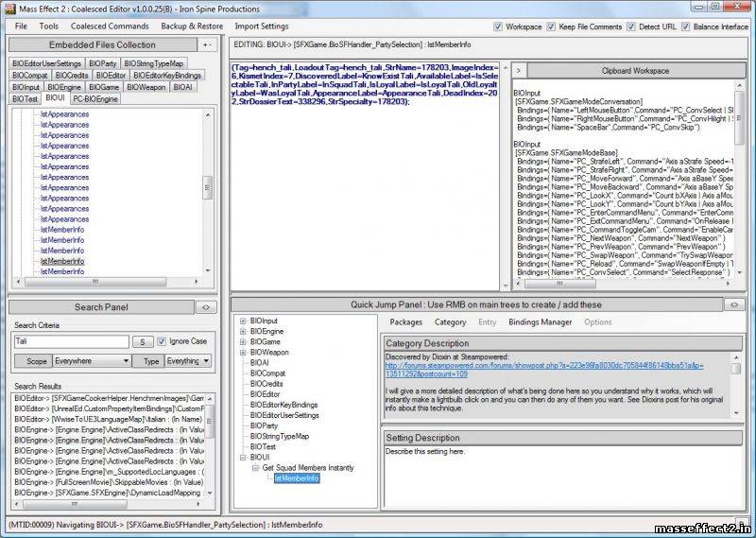Click the '+ -' button beside Embedded Files Collection
This screenshot has height=538, width=756.
click(x=207, y=44)
